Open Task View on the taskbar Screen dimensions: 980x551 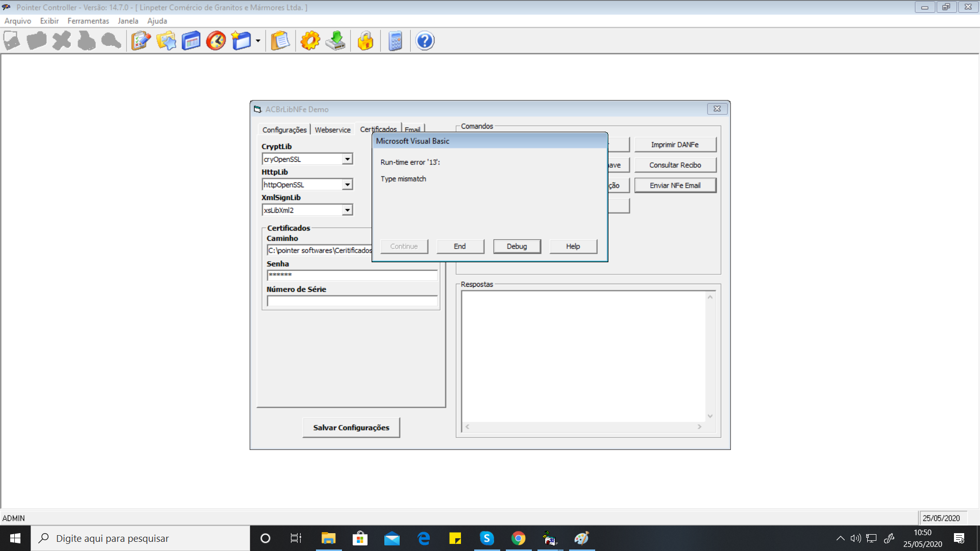(x=296, y=538)
